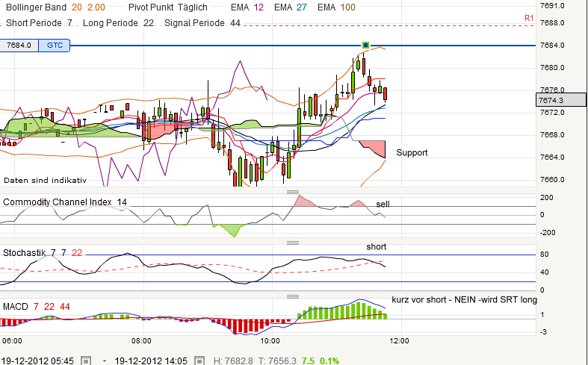Grab the divider handle above Stochastik panel

pyautogui.click(x=292, y=243)
